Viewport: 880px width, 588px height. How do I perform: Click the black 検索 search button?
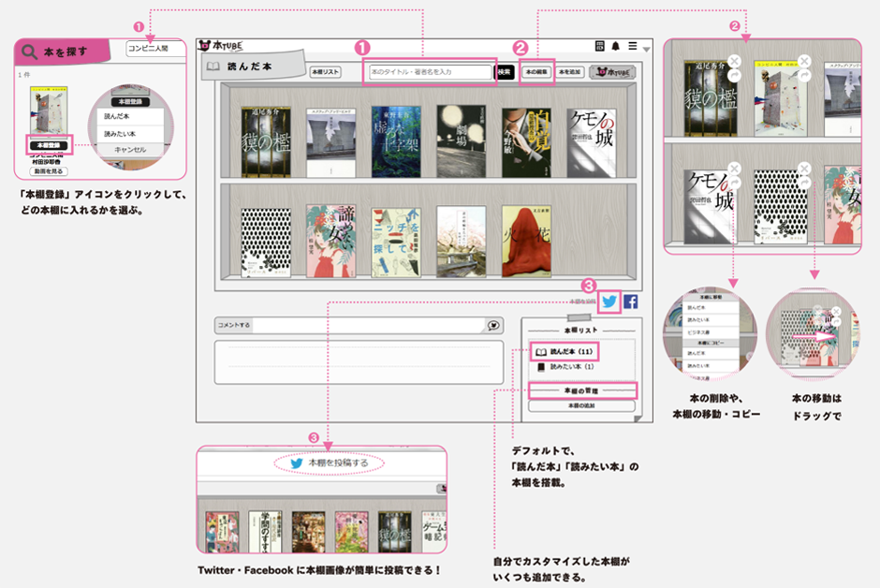(504, 72)
